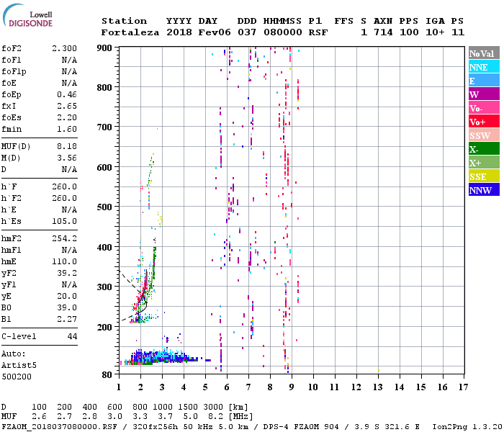Click the 200 km height axis label
The width and height of the screenshot is (504, 432).
point(104,327)
